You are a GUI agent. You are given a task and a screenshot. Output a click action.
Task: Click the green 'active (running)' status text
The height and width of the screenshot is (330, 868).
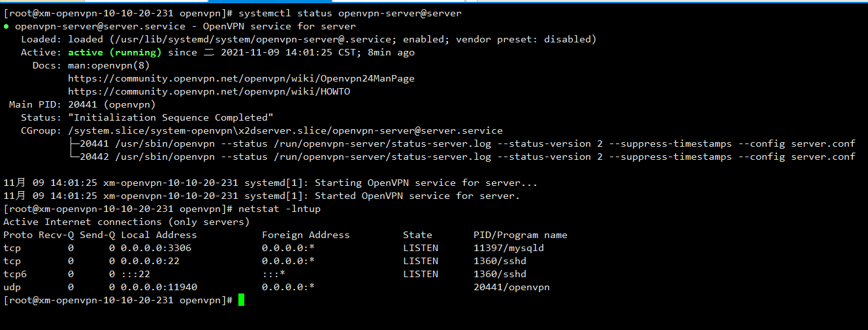tap(114, 52)
